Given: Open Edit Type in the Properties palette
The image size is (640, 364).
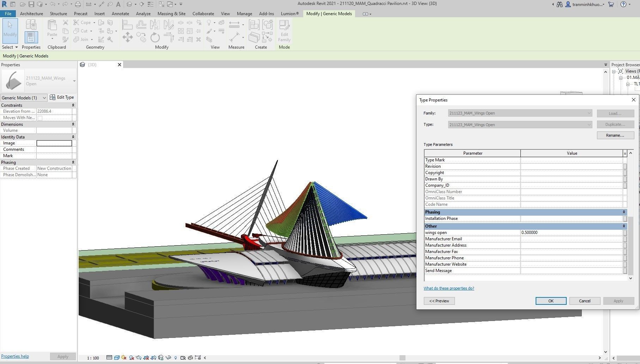Looking at the screenshot, I should point(62,97).
